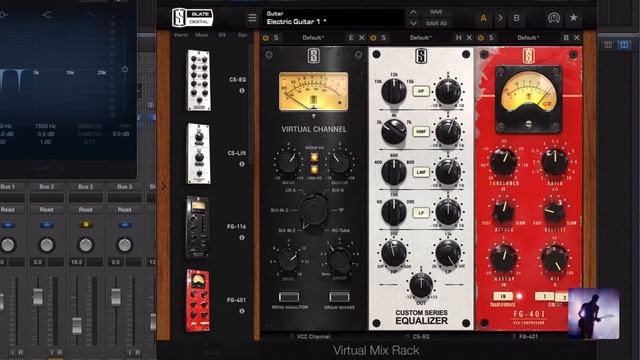Screen dimensions: 640x360
Task: Remove Virtual Channel module with X
Action: click(362, 38)
